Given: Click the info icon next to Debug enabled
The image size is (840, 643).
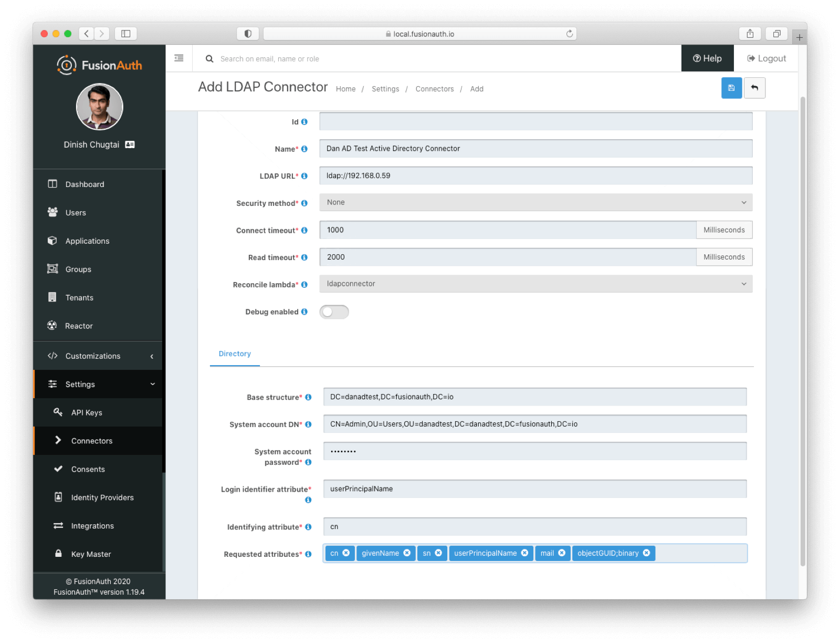Looking at the screenshot, I should coord(304,312).
